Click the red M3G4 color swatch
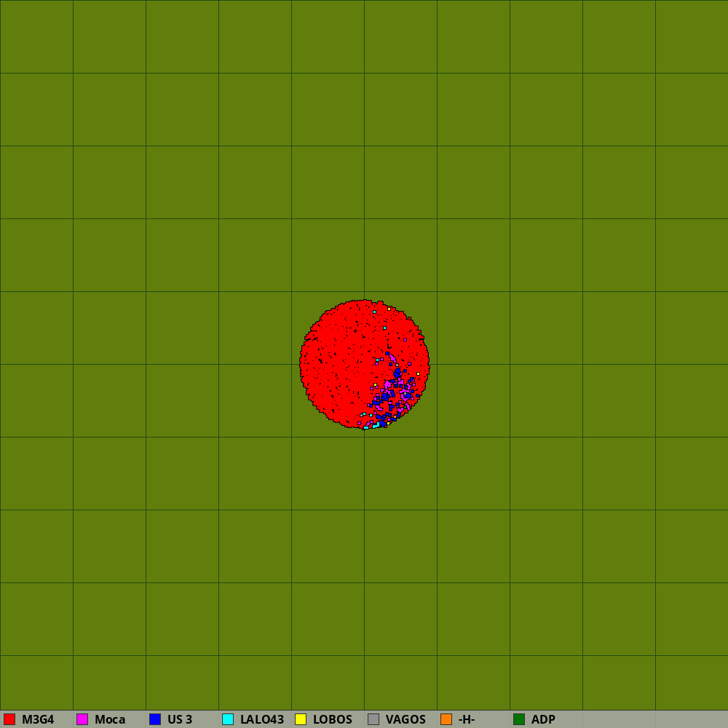The height and width of the screenshot is (728, 728). point(9,719)
